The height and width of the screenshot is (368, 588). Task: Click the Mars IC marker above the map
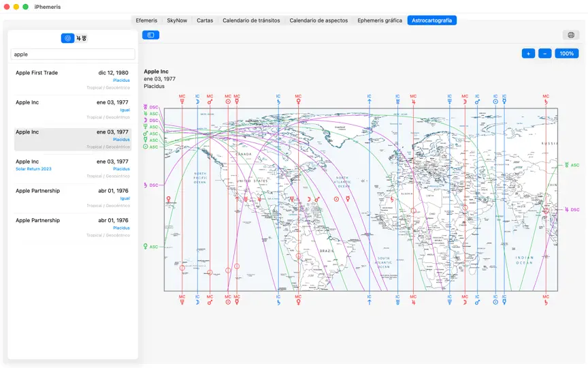[477, 99]
